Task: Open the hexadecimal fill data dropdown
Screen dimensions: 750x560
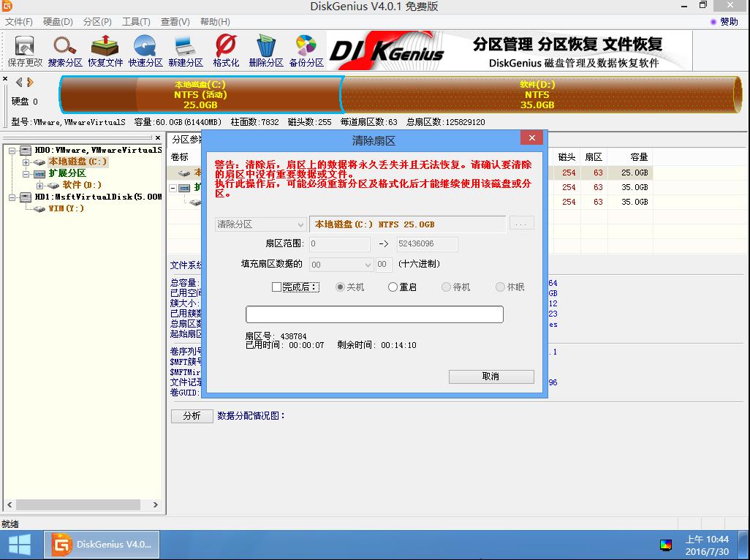Action: click(x=341, y=265)
